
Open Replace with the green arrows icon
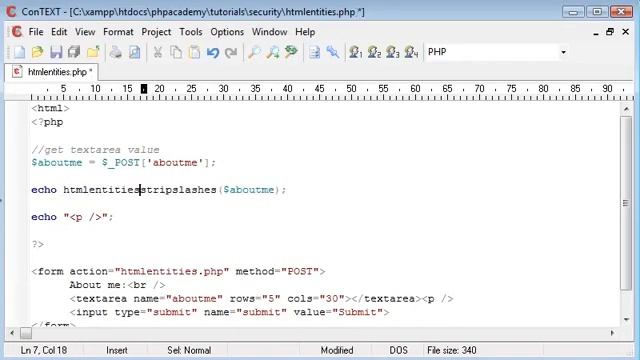point(291,52)
